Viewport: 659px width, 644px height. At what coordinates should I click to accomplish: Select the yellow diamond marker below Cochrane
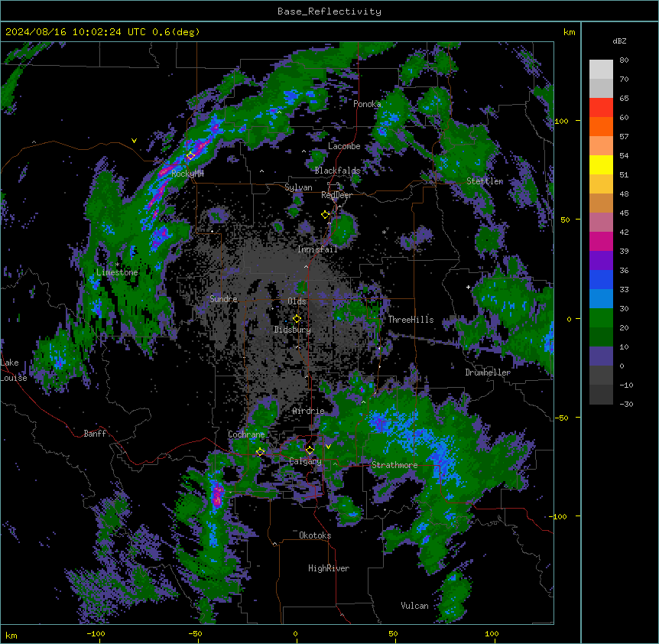point(260,452)
